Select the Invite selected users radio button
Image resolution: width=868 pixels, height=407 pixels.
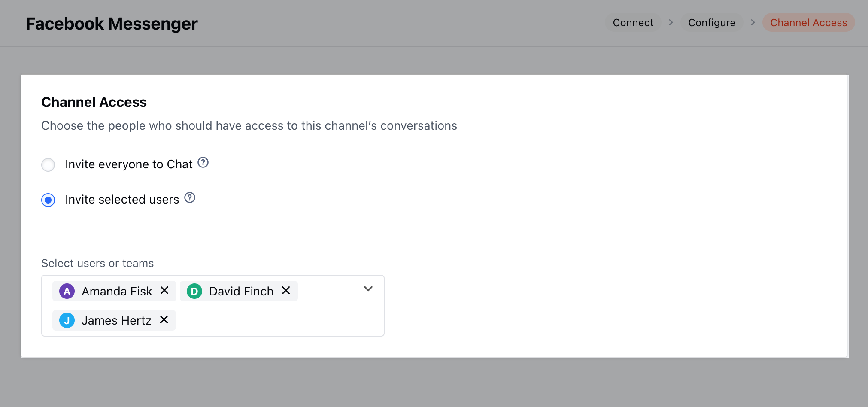48,200
